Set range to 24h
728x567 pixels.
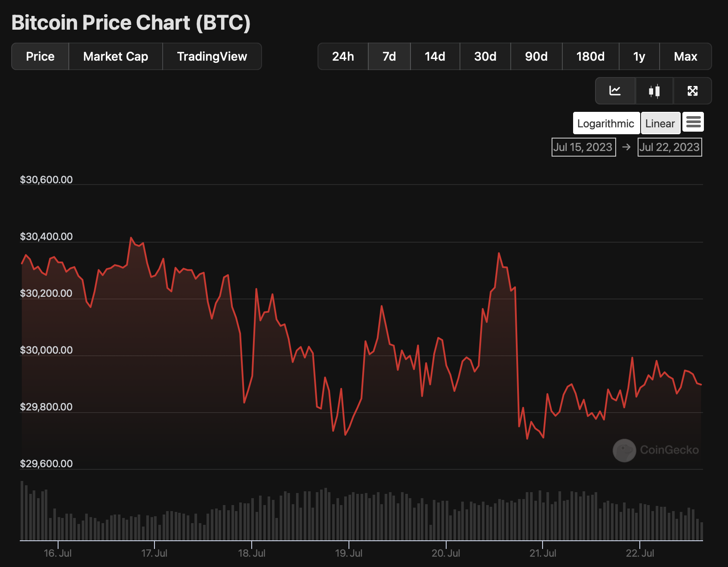point(343,56)
